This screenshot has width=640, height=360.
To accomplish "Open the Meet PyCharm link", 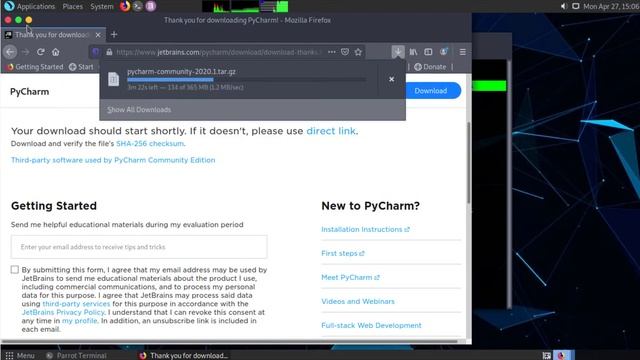I will click(x=350, y=278).
